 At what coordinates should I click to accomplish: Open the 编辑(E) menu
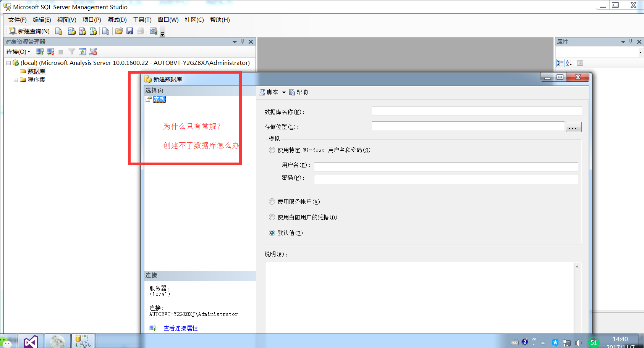click(42, 20)
